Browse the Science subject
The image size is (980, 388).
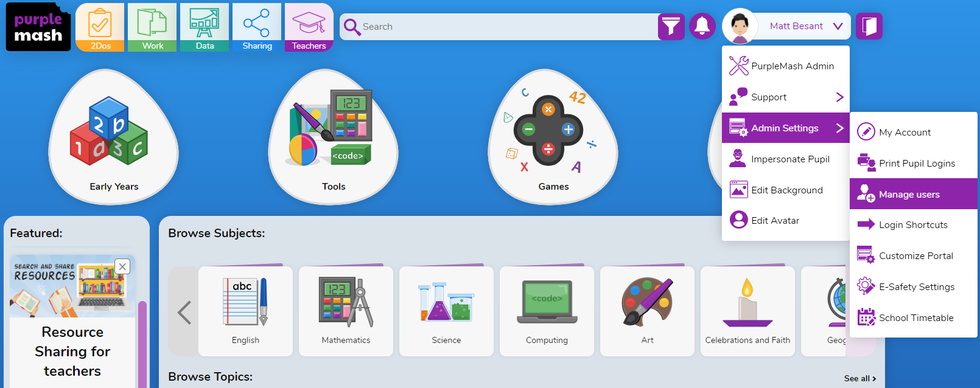[446, 311]
